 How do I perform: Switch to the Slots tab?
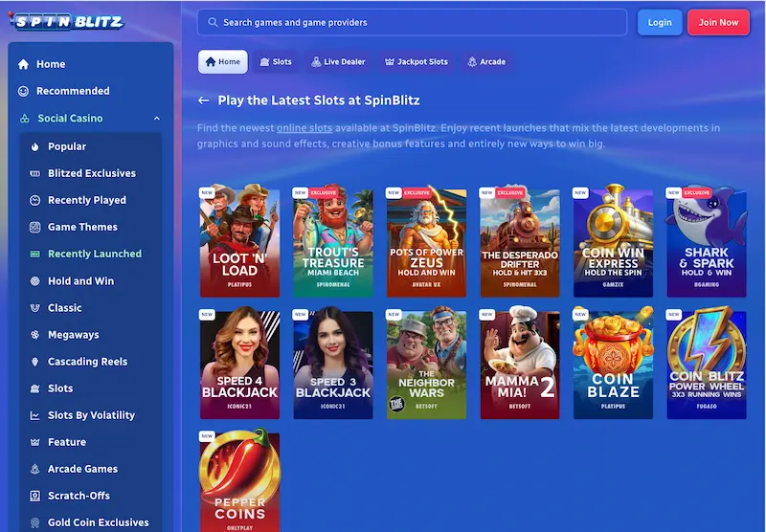[x=276, y=62]
